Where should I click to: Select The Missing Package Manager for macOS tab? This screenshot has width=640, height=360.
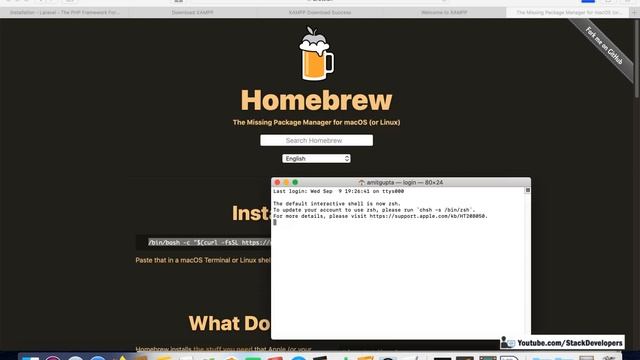[x=569, y=13]
